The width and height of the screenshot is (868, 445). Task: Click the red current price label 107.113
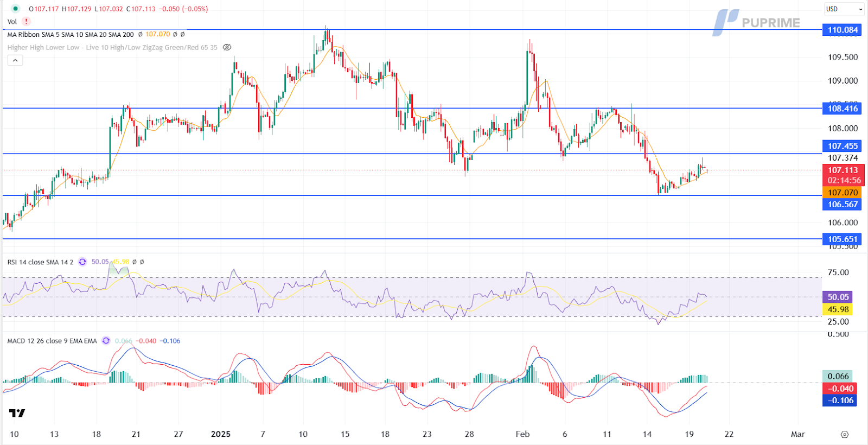843,170
